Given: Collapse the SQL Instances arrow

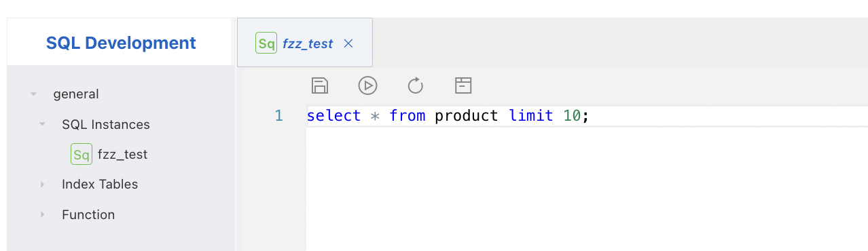Looking at the screenshot, I should pos(42,125).
